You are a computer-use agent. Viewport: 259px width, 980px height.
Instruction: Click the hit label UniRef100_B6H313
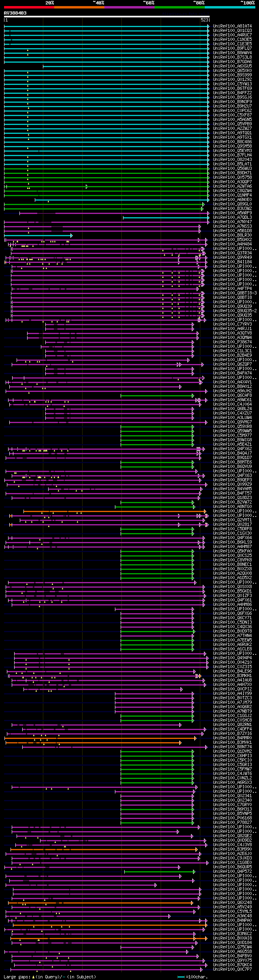pyautogui.click(x=232, y=809)
